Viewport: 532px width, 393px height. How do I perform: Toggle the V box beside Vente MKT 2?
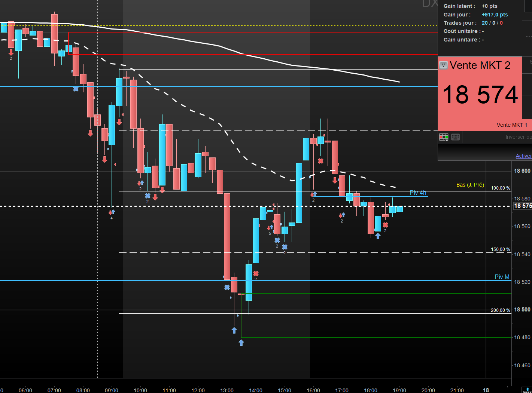pos(443,65)
